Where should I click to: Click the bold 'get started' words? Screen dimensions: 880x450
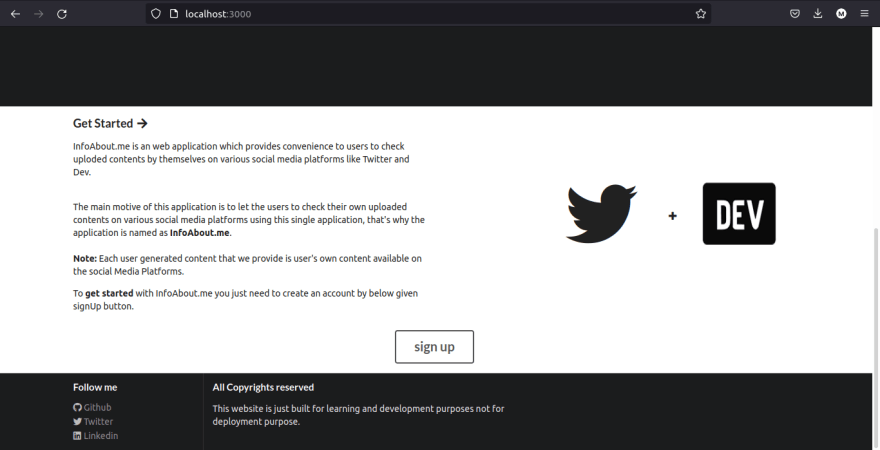tap(109, 293)
